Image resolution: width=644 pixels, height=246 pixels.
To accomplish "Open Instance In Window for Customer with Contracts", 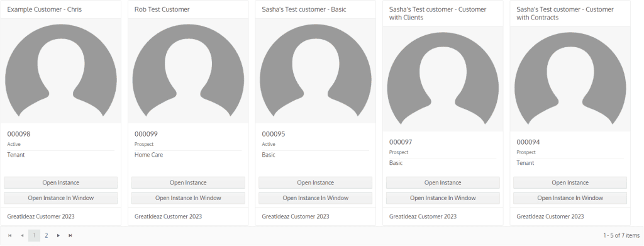I will [x=570, y=198].
